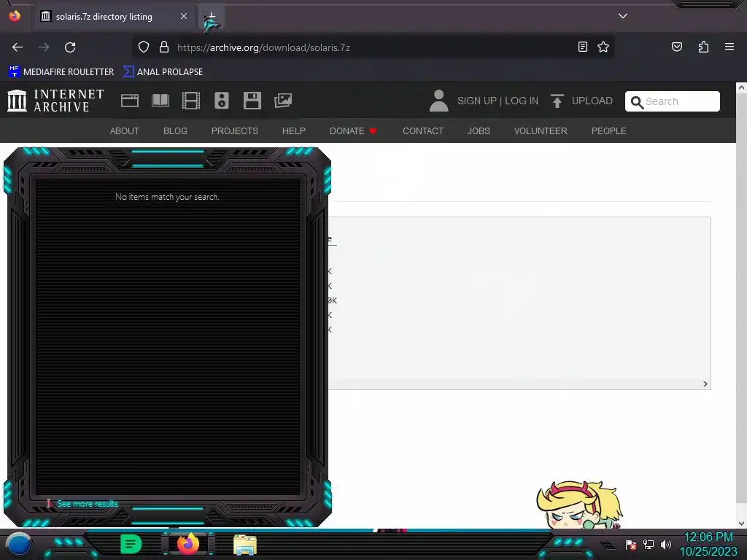This screenshot has height=560, width=747.
Task: Open a new tab with the plus button
Action: (212, 17)
